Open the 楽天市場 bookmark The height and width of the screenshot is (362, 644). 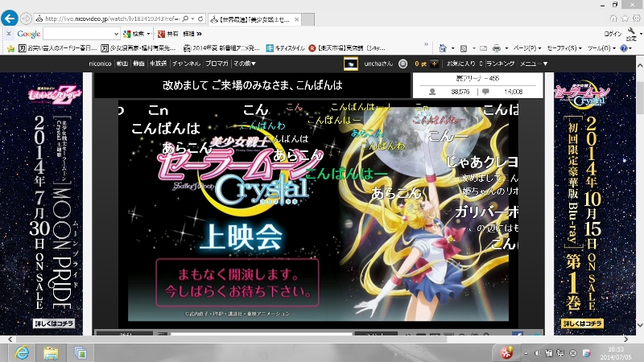click(347, 48)
